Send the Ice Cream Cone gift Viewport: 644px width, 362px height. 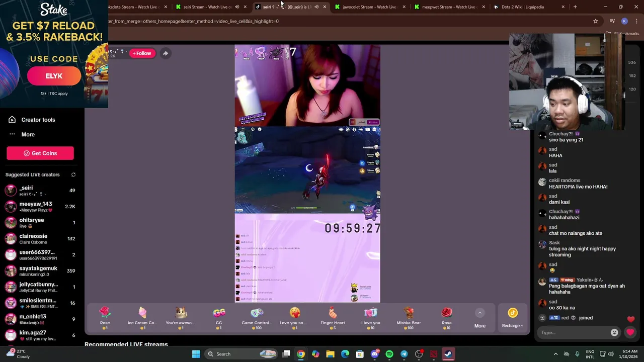click(x=142, y=317)
